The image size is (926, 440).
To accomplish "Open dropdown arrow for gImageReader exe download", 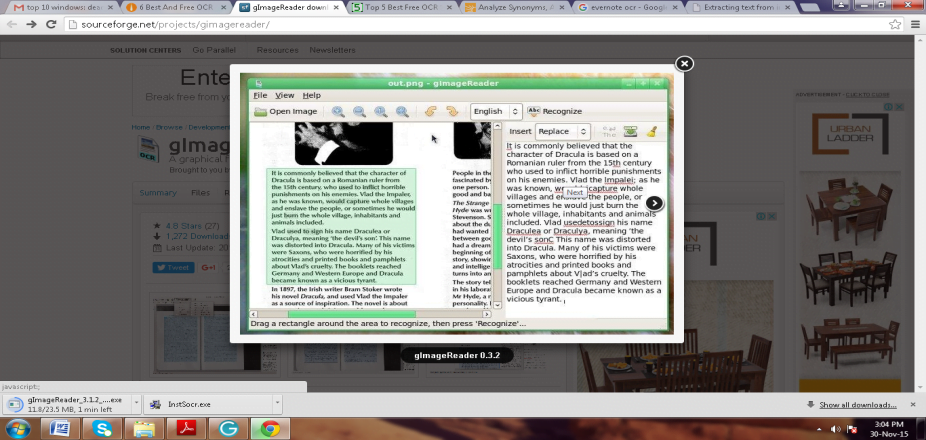I will tap(136, 404).
